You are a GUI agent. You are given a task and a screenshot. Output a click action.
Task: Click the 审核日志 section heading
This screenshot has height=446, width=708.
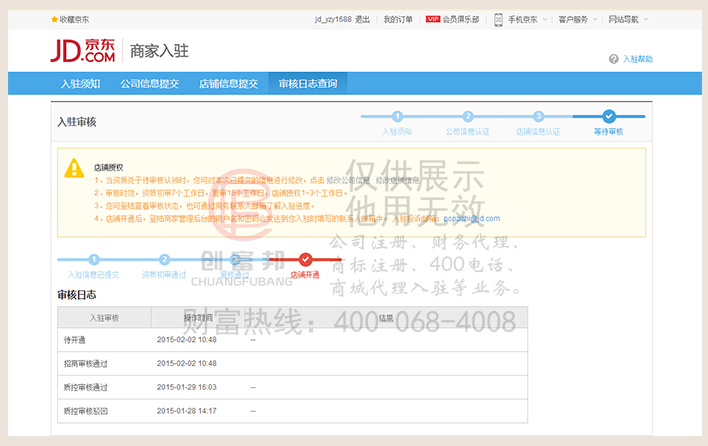tap(77, 295)
